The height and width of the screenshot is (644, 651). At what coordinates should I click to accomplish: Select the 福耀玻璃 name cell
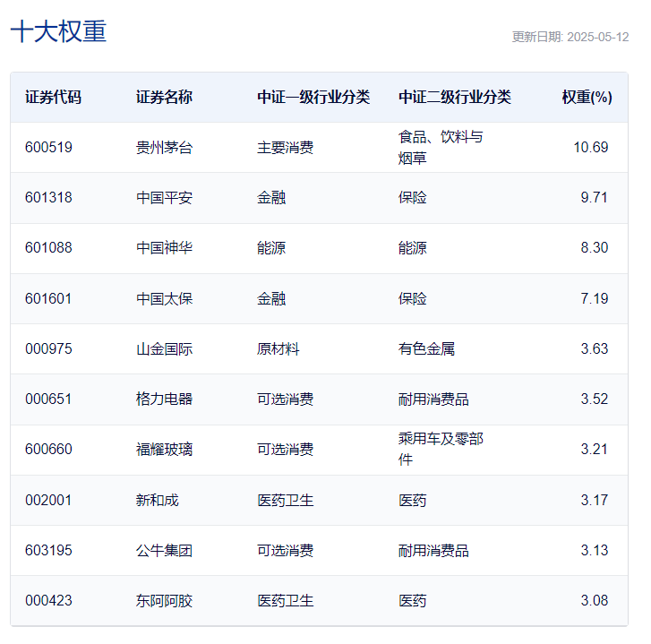click(x=164, y=450)
